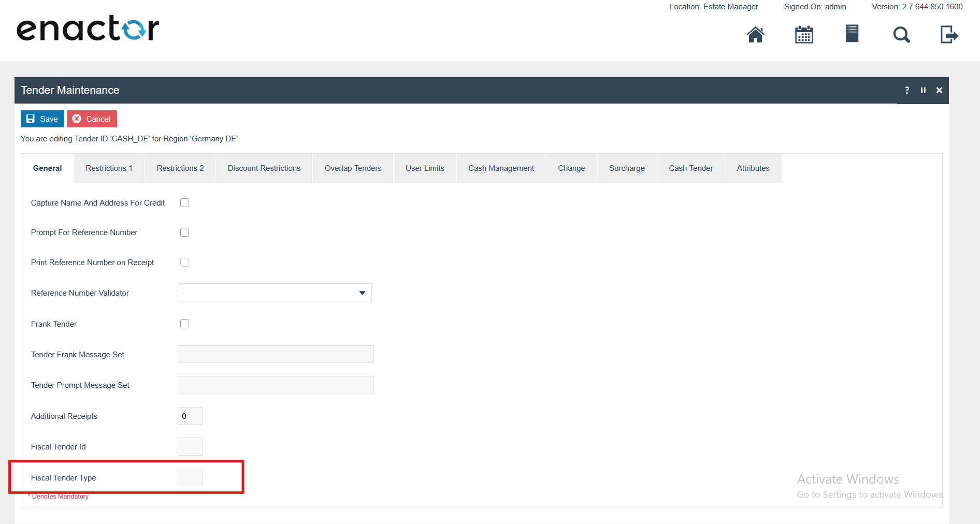This screenshot has width=980, height=524.
Task: Open the search magnifier icon
Action: (x=901, y=35)
